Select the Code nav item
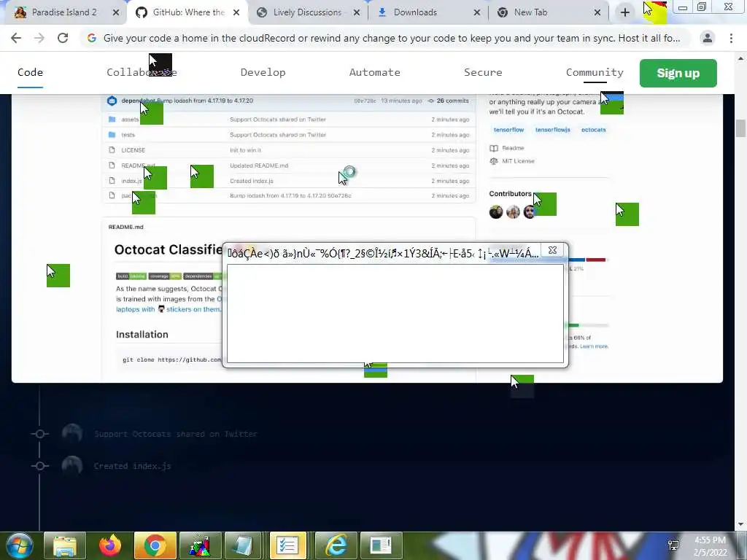747x560 pixels. click(30, 72)
